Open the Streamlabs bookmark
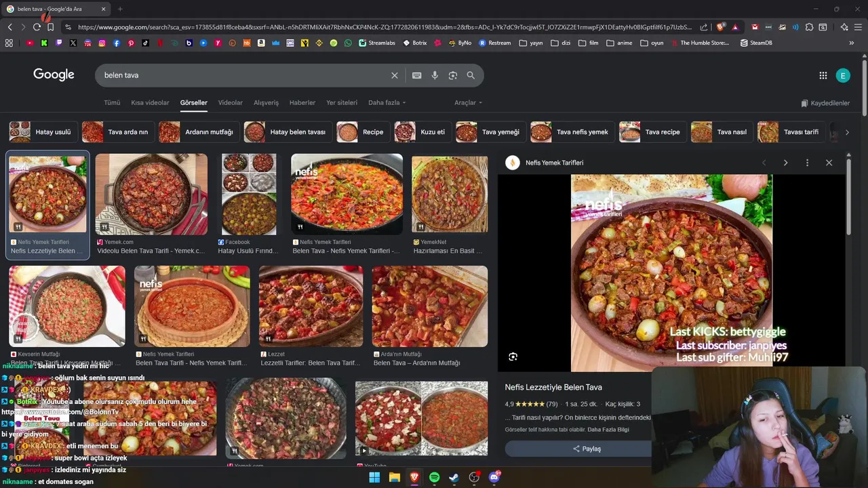 377,43
